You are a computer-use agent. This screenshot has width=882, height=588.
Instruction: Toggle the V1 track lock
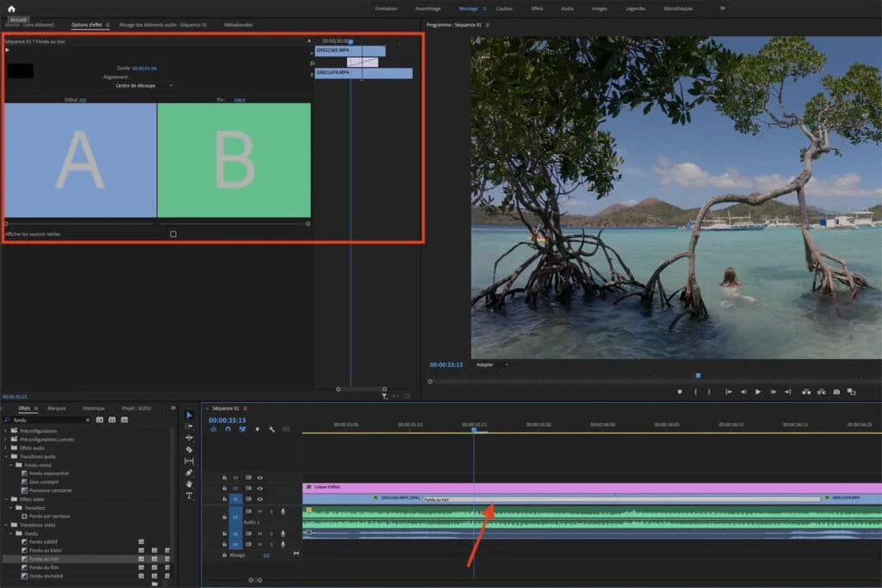pos(225,499)
